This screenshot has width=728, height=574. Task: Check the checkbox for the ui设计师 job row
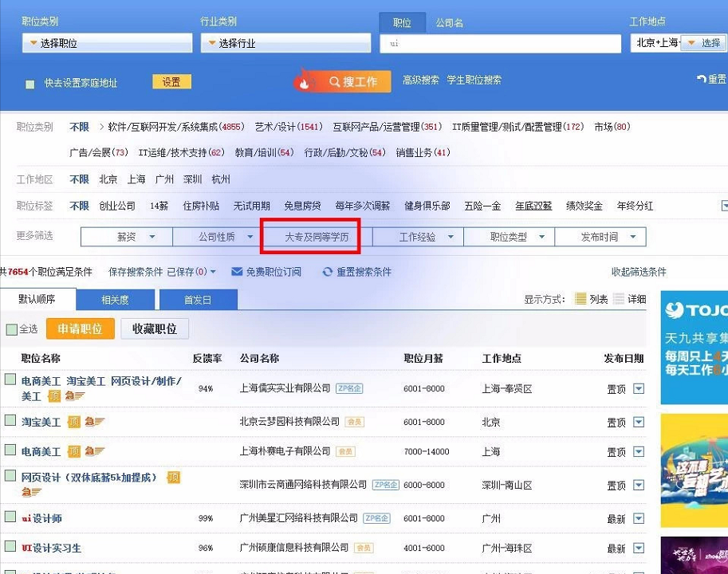[10, 518]
